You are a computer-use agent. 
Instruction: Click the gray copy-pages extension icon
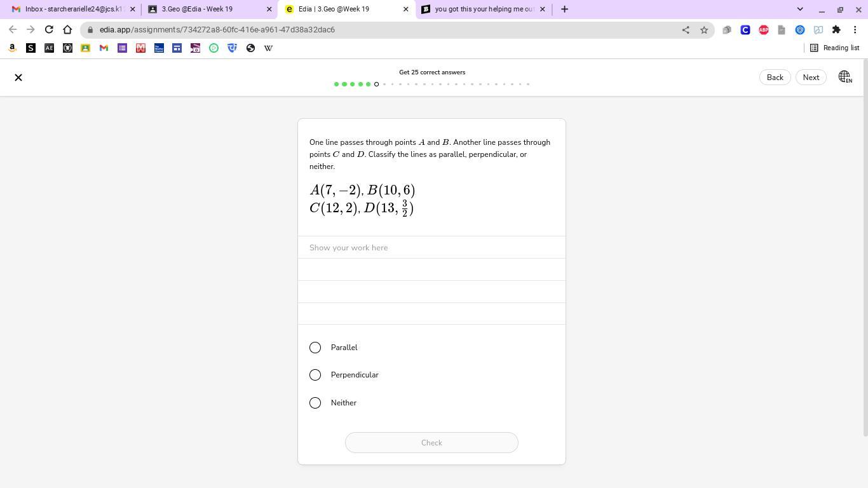[x=727, y=30]
